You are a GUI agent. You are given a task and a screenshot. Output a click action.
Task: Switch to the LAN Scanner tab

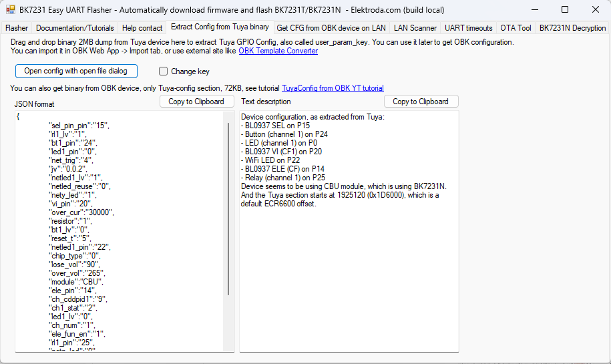tap(415, 28)
